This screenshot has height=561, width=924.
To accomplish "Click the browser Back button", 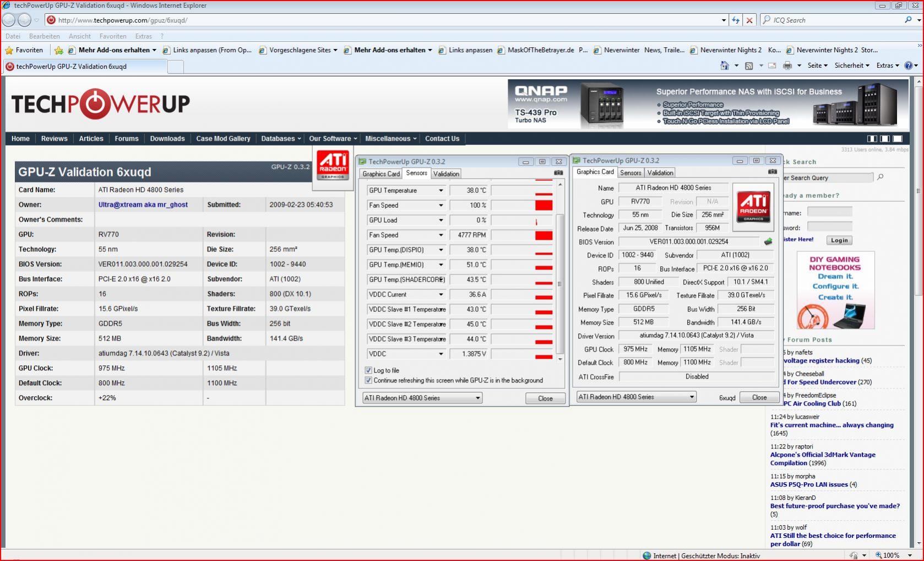I will pyautogui.click(x=9, y=20).
